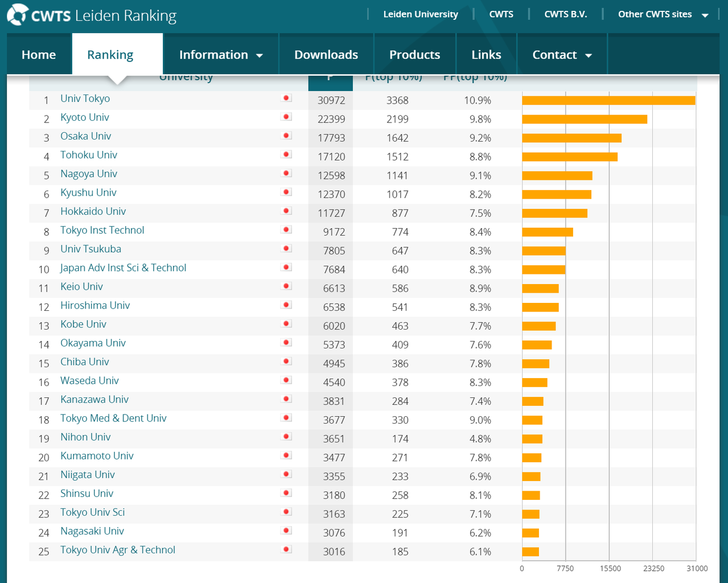Click Japan flag icon beside Univ Tsukuba

tap(287, 248)
